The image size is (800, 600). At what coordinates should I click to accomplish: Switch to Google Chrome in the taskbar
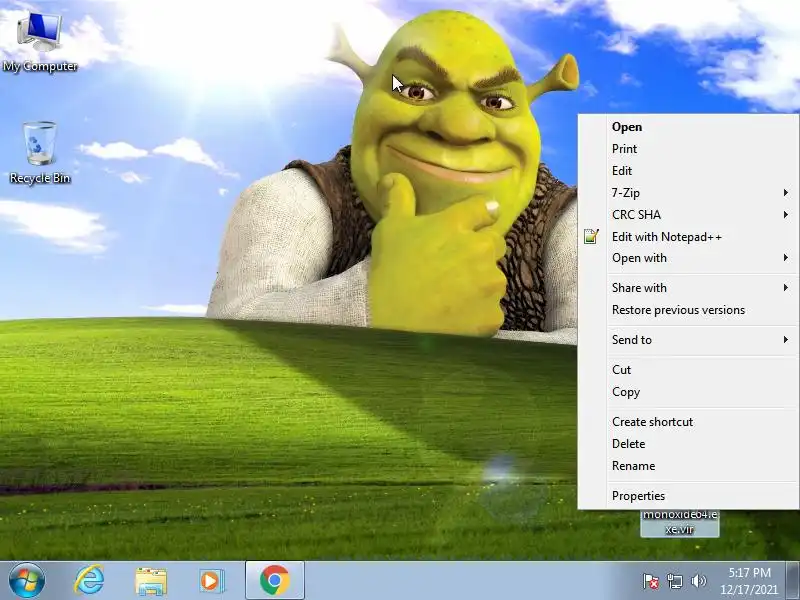[x=274, y=580]
